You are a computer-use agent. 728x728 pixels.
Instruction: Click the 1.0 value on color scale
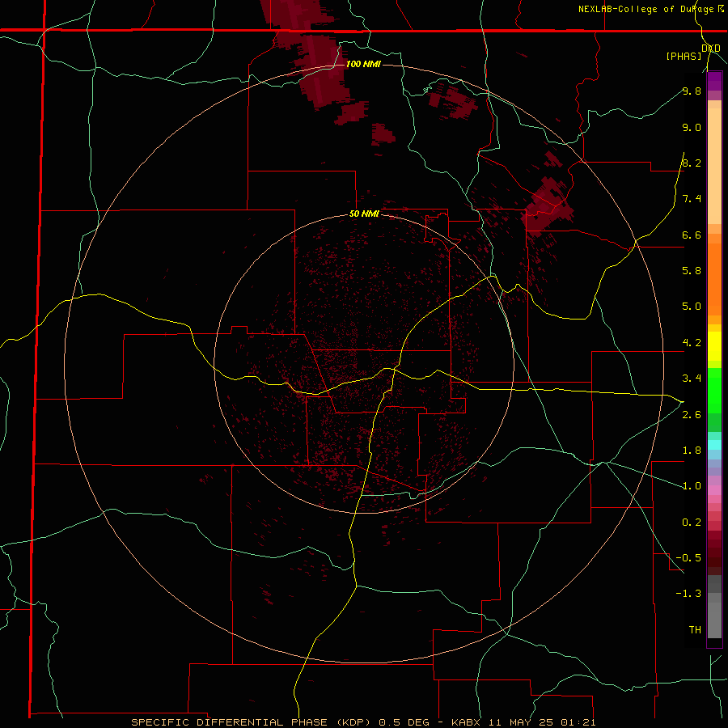(692, 486)
